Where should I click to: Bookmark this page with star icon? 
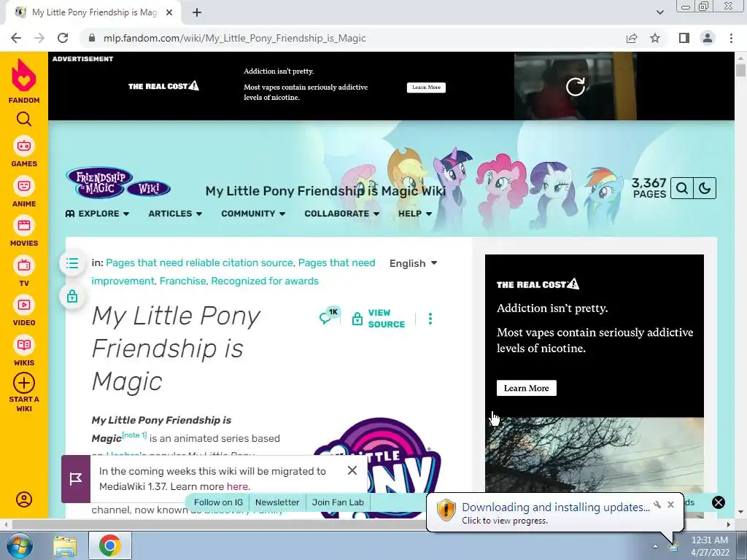[x=655, y=38]
